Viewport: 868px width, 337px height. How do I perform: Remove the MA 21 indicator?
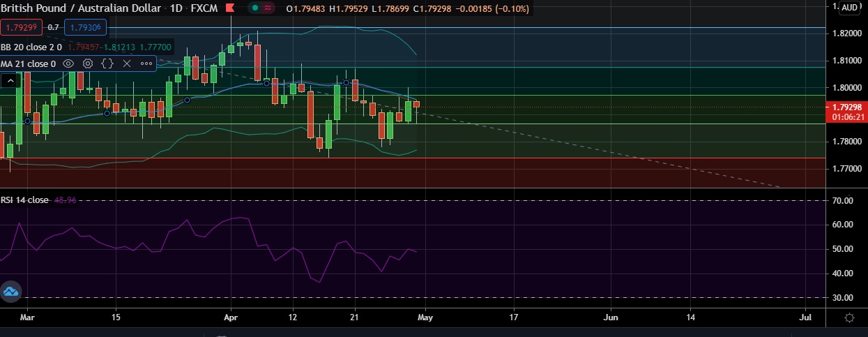coord(127,63)
